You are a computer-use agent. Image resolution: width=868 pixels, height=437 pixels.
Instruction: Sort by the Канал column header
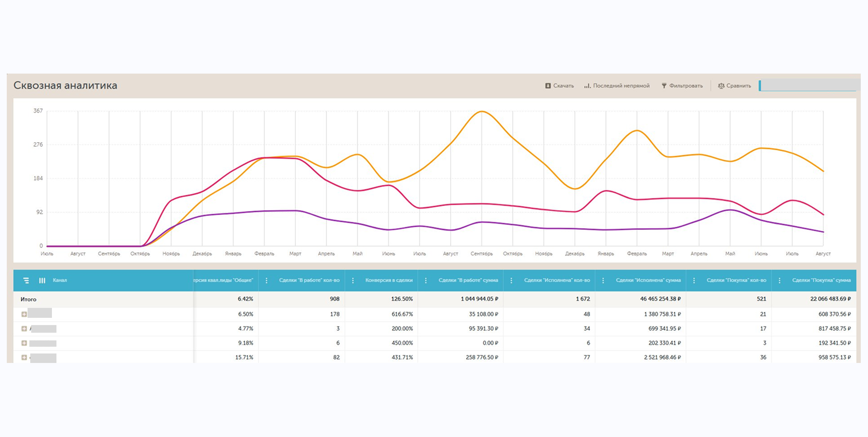tap(60, 280)
